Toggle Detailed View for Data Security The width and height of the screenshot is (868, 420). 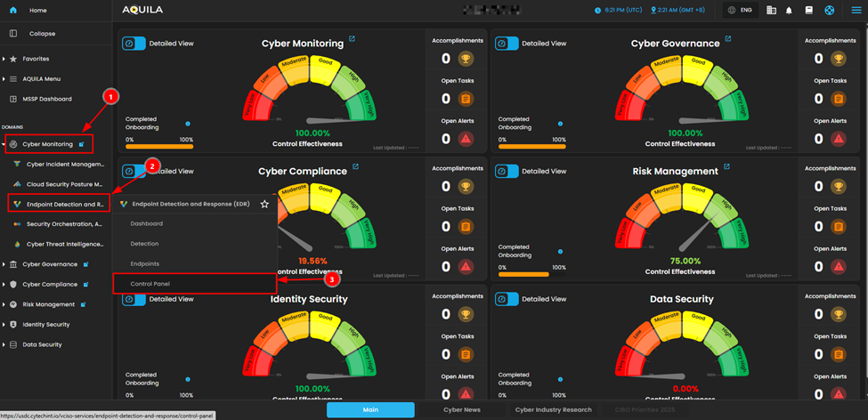[507, 300]
